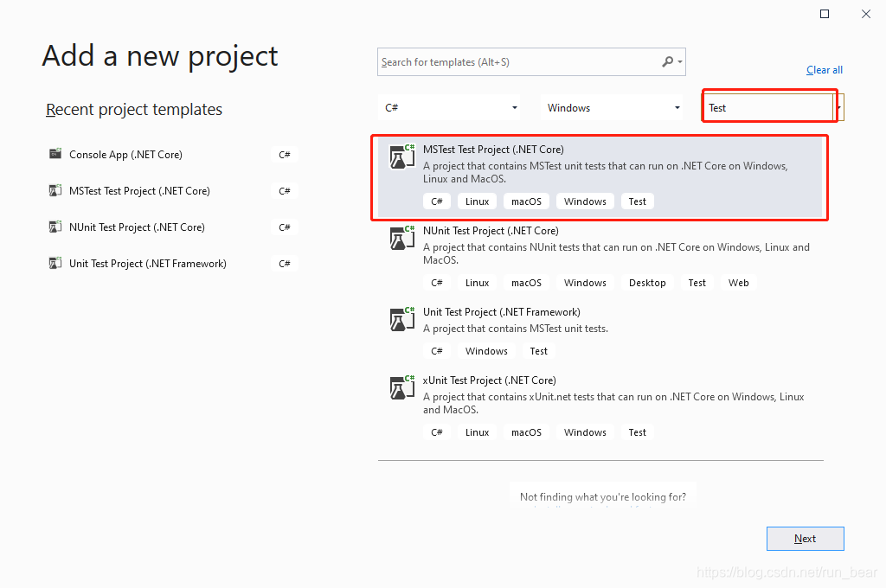The image size is (886, 588).
Task: Click the Windows tag under NUnit Test Project
Action: point(585,283)
